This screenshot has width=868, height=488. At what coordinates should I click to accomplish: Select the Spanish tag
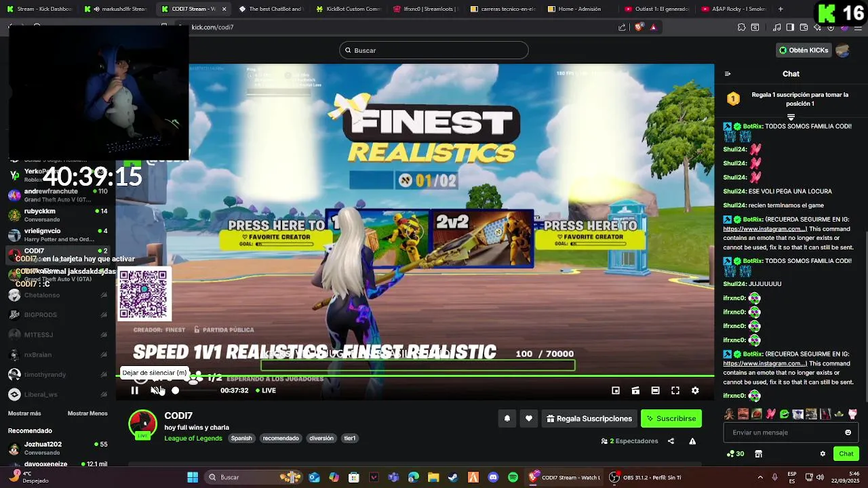coord(241,439)
